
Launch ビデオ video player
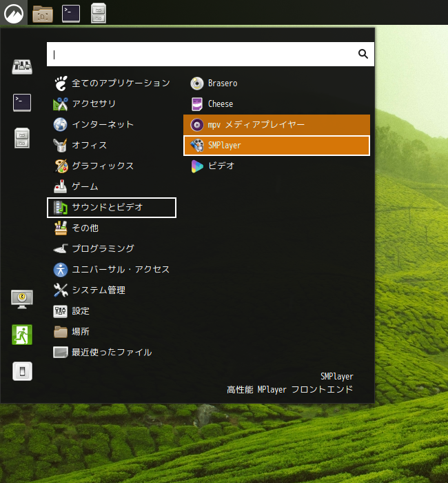276,166
